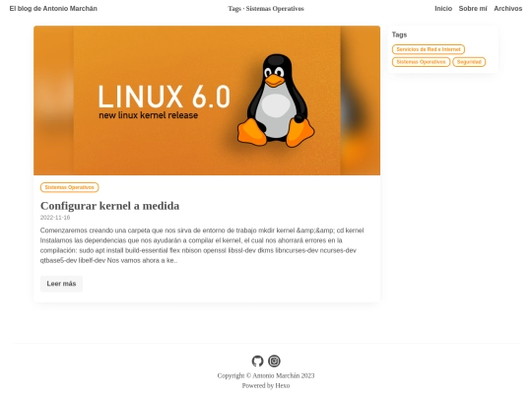Click the page title Tags · Sistemas Operativos
The height and width of the screenshot is (399, 532).
coord(266,9)
